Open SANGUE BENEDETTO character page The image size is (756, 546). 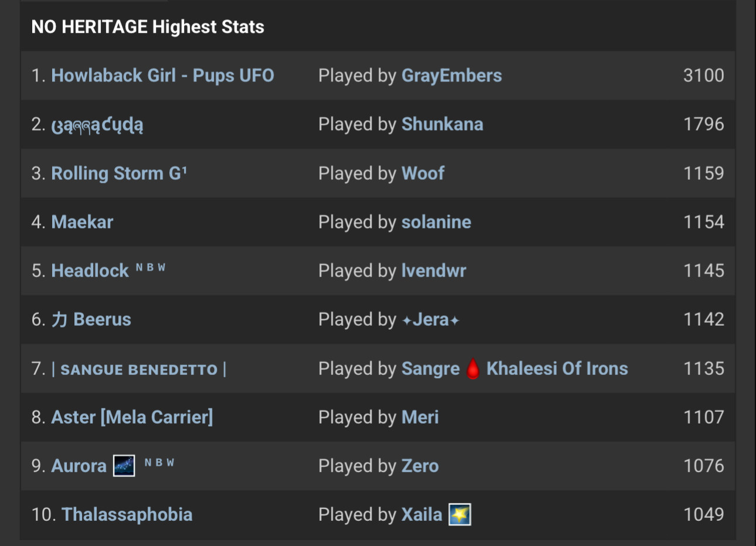139,369
